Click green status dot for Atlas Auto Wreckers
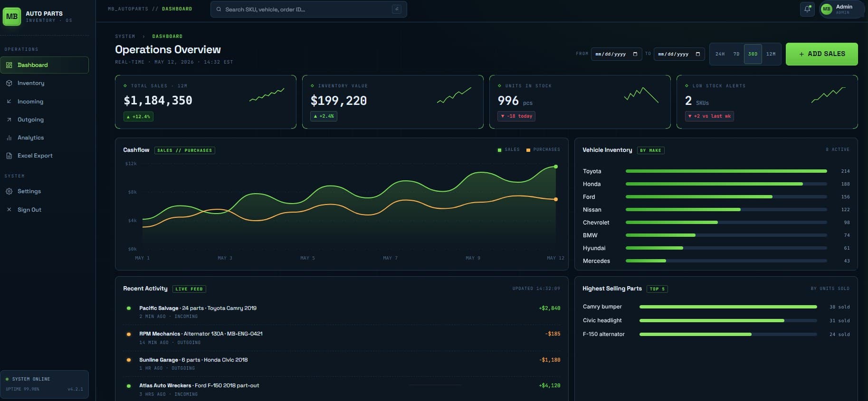This screenshot has height=401, width=868. (x=129, y=386)
